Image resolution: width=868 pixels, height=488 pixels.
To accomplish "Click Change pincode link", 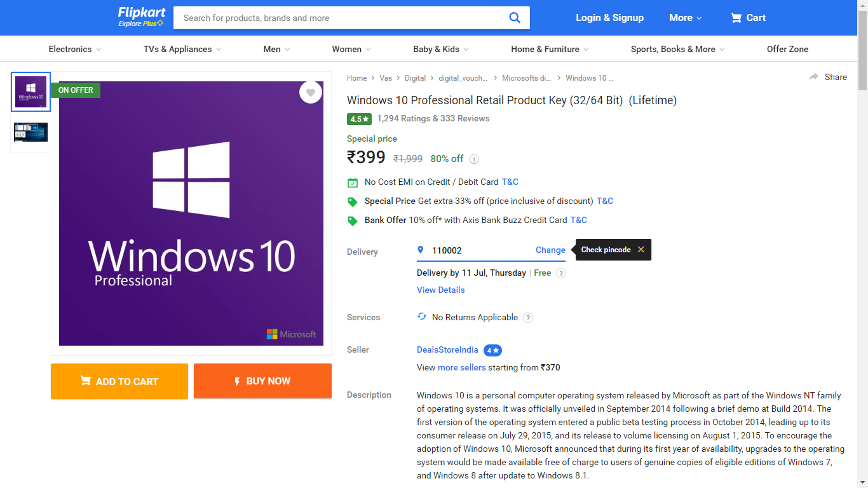I will 550,250.
